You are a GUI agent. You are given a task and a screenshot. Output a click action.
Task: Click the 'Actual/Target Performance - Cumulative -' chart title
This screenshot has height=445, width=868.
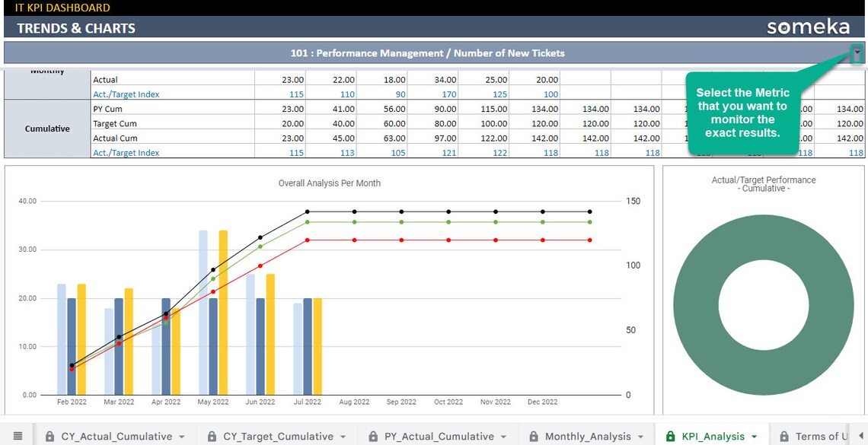pyautogui.click(x=764, y=184)
